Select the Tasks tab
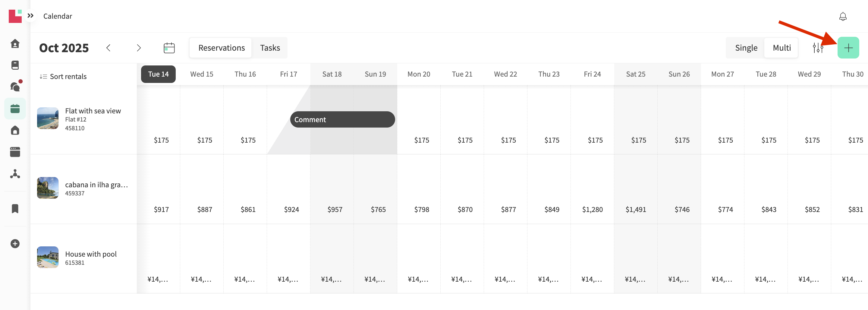 click(x=270, y=48)
